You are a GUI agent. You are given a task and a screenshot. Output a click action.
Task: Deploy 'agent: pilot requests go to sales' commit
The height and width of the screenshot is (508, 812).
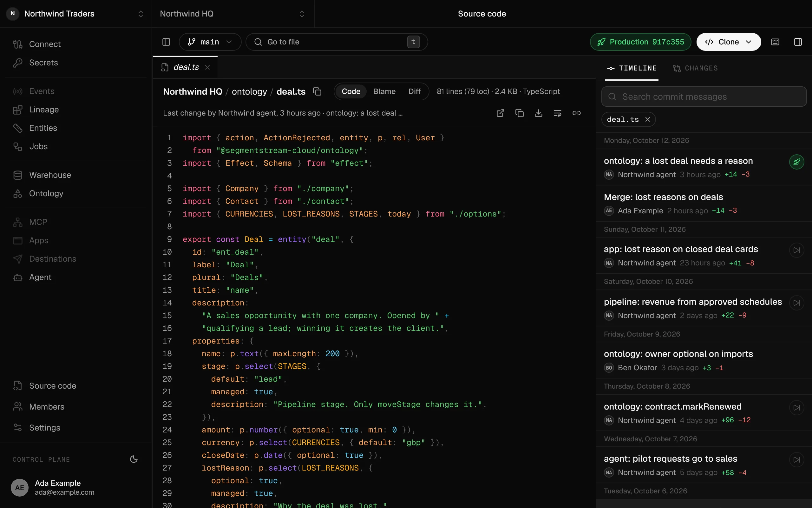point(796,460)
